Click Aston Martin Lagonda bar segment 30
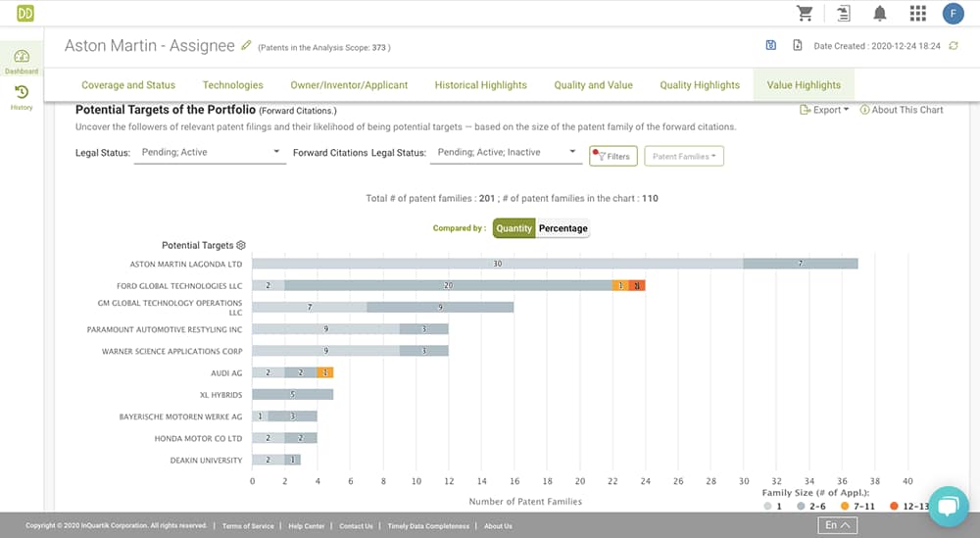Viewport: 980px width, 538px height. [x=498, y=264]
